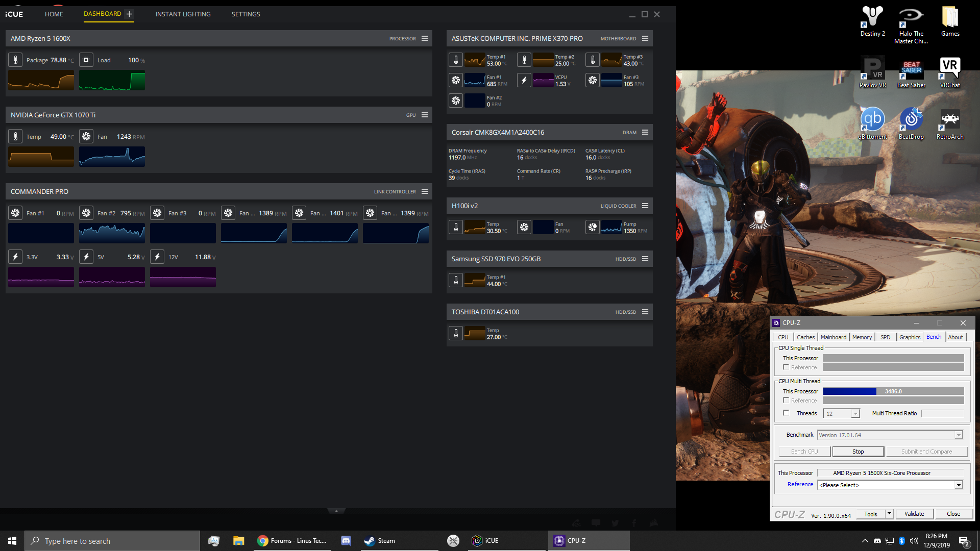Stop the CPU-Z benchmark

(858, 452)
